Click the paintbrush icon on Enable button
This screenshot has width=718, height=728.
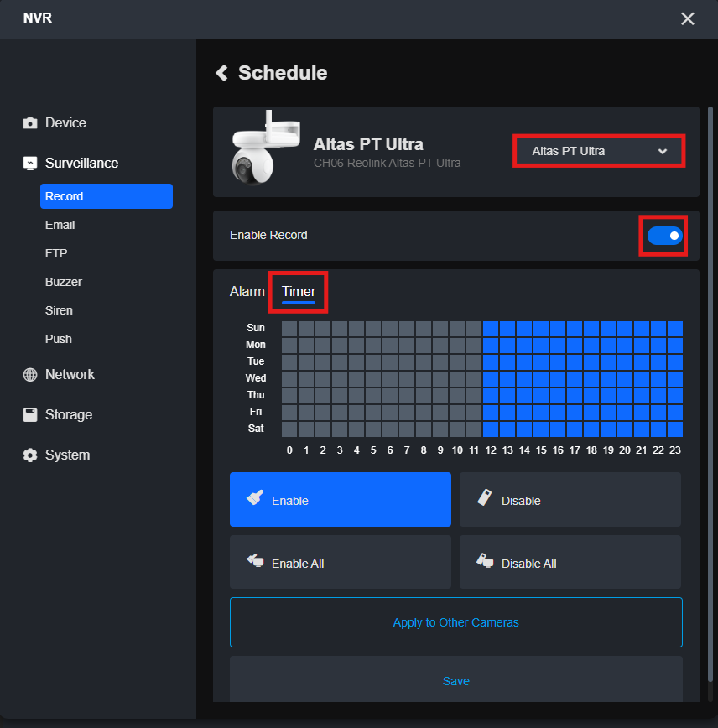pyautogui.click(x=255, y=497)
